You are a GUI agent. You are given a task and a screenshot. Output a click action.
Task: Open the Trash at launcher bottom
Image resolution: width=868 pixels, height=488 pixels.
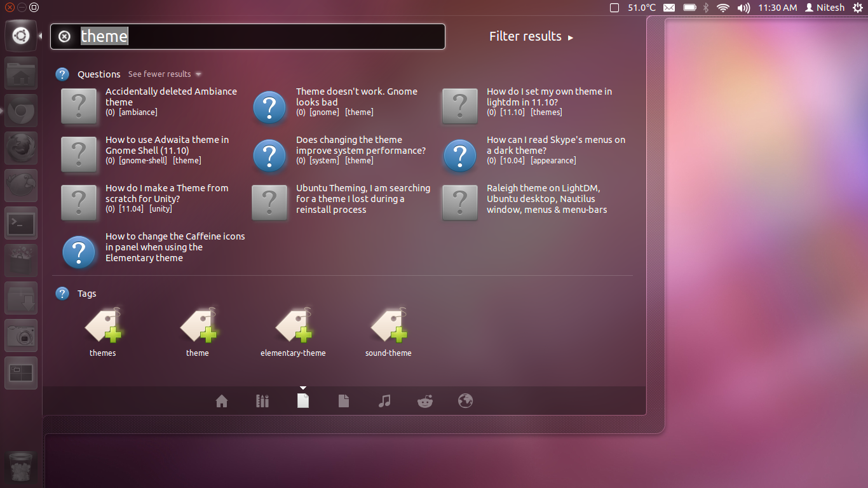[21, 467]
